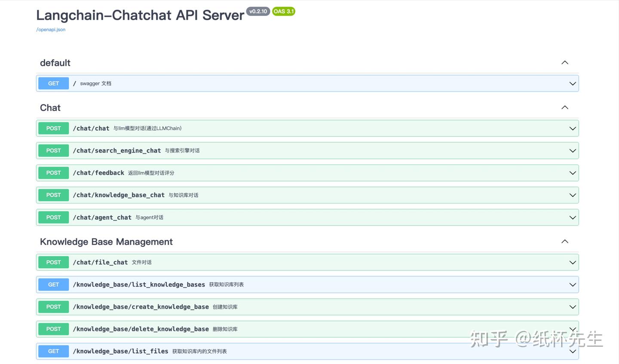Click the GET badge for list_files

pyautogui.click(x=54, y=351)
